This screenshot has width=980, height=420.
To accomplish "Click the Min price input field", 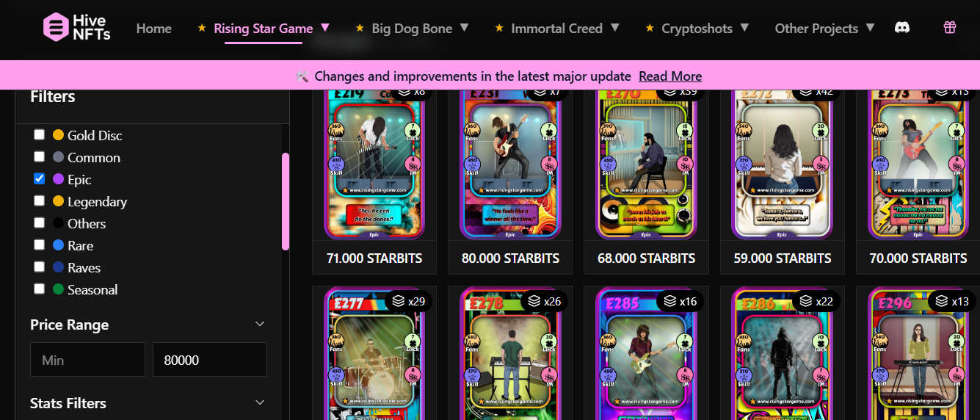I will [87, 360].
